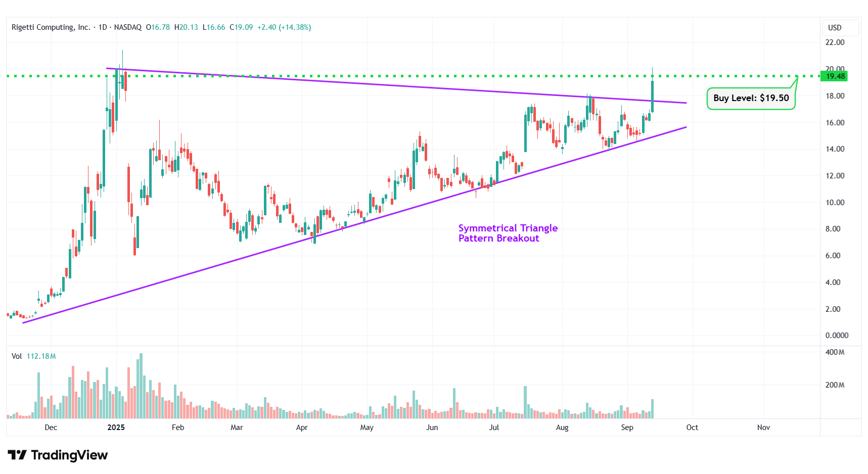868x474 pixels.
Task: Click the Feb label on the time axis
Action: point(178,428)
